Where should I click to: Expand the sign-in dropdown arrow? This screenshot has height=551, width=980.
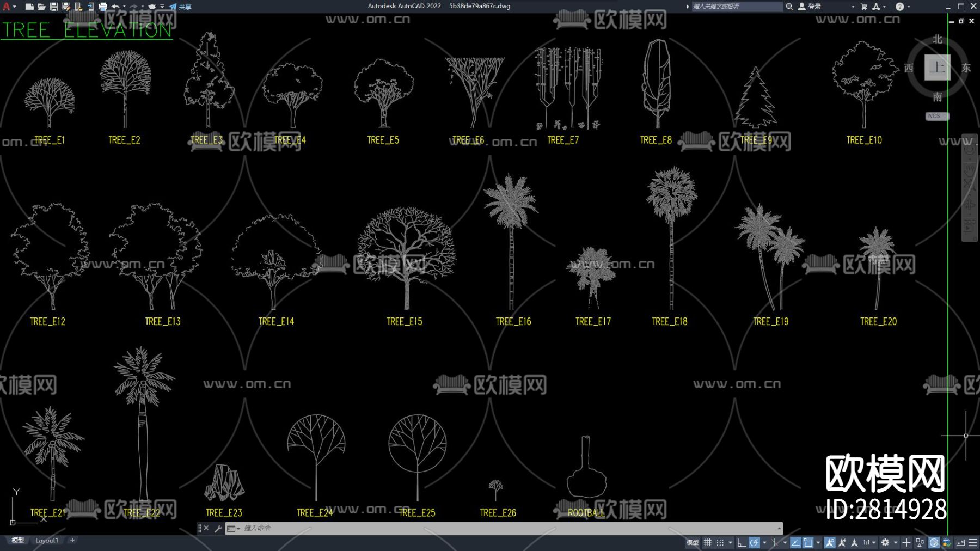coord(853,7)
